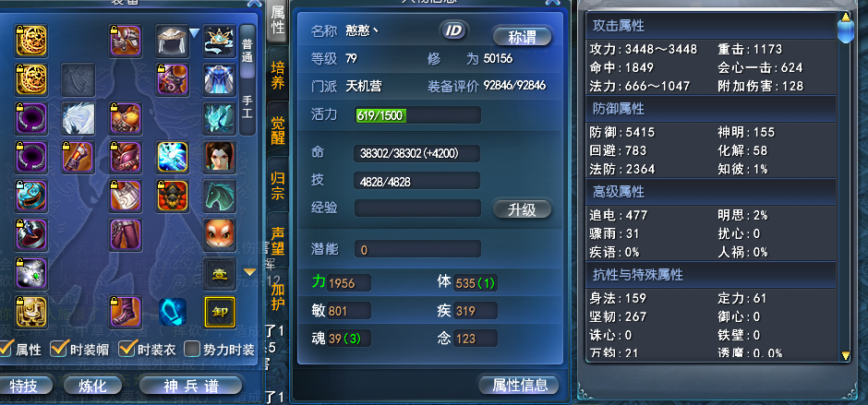The image size is (868, 405).
Task: Enable the 势力时装 checkbox
Action: pos(191,349)
